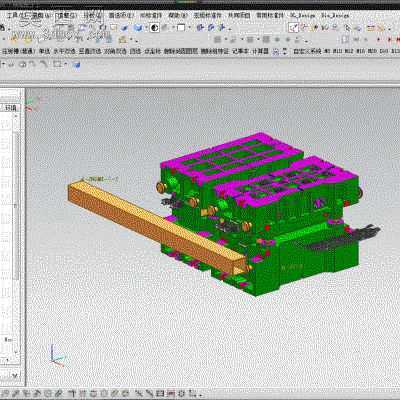Open the 首选项(P) menu
Screen dimensions: 400x400
click(x=121, y=15)
